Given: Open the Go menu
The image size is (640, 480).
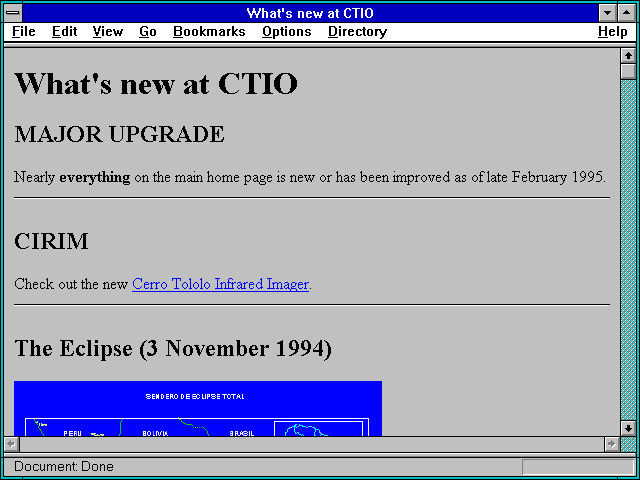Looking at the screenshot, I should click(x=148, y=32).
